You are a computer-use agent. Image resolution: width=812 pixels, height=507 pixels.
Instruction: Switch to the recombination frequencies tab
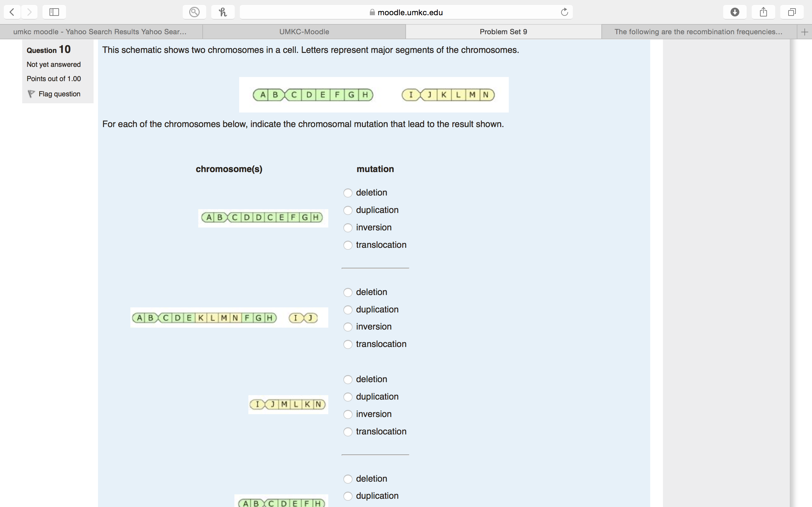coord(698,32)
